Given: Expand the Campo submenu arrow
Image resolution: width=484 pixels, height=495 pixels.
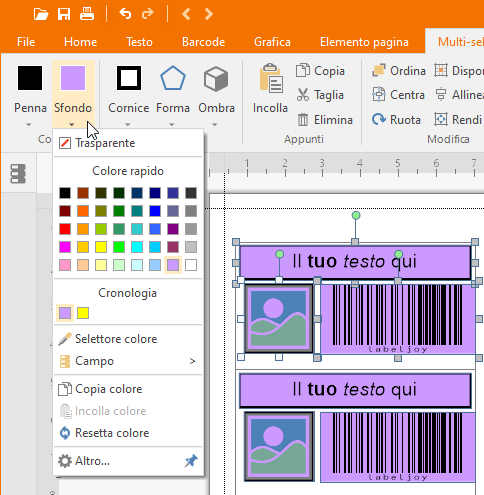Looking at the screenshot, I should (192, 361).
